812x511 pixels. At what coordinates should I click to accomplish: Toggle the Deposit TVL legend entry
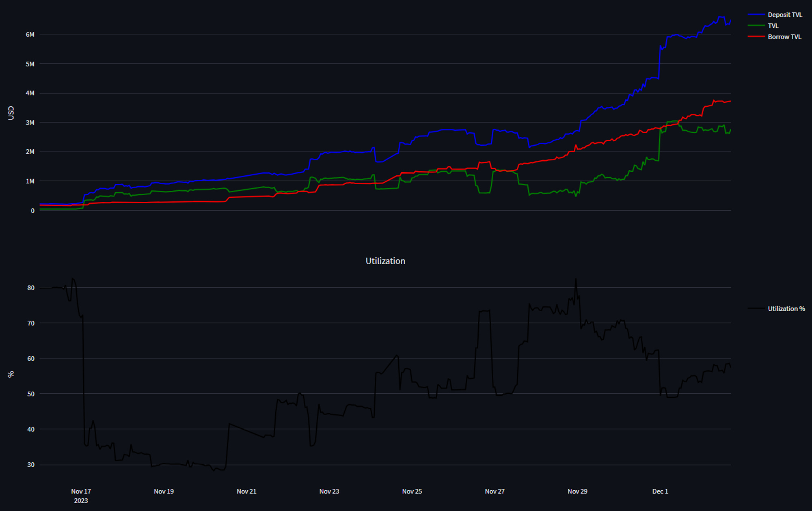[784, 15]
